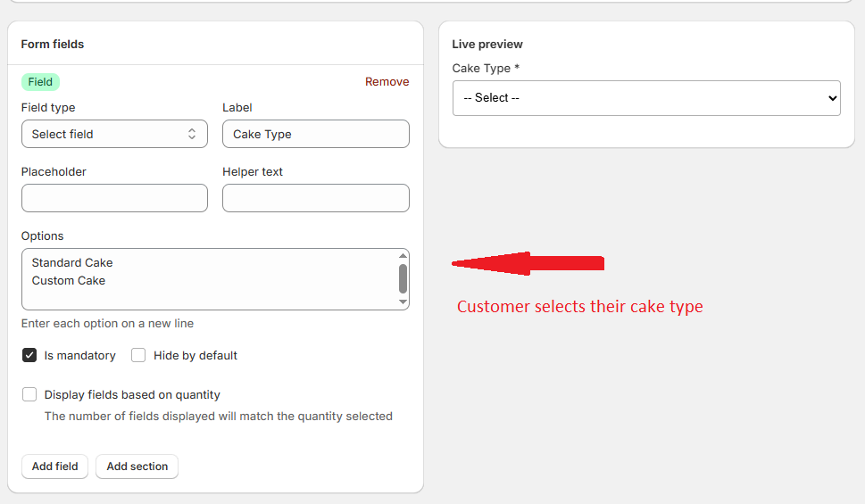Image resolution: width=865 pixels, height=504 pixels.
Task: Click the Options box scroll-down arrow
Action: point(403,302)
